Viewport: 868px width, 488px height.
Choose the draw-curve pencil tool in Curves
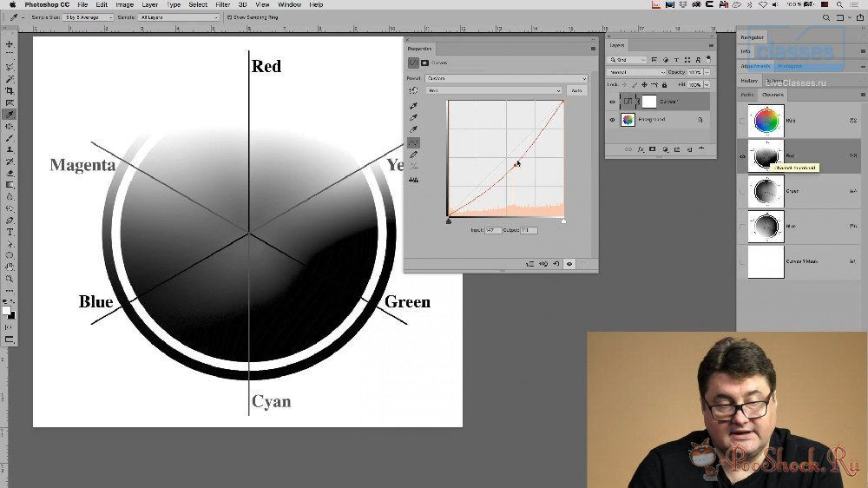click(414, 155)
